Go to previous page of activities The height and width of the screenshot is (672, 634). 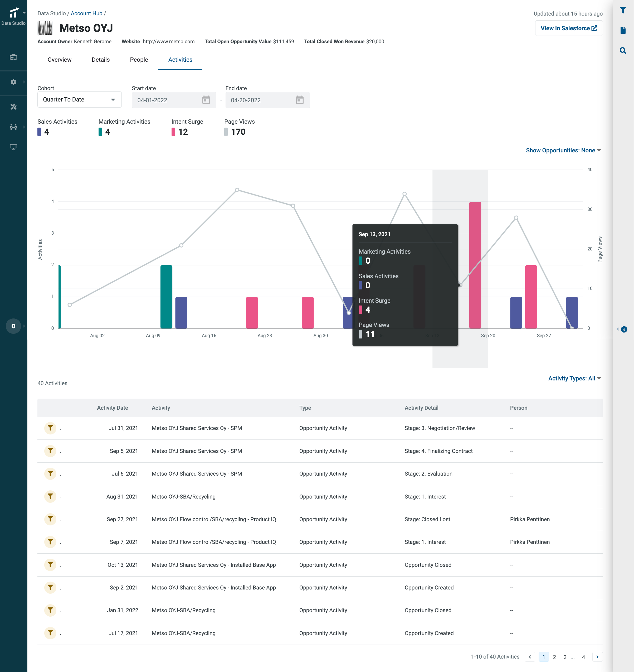tap(530, 657)
